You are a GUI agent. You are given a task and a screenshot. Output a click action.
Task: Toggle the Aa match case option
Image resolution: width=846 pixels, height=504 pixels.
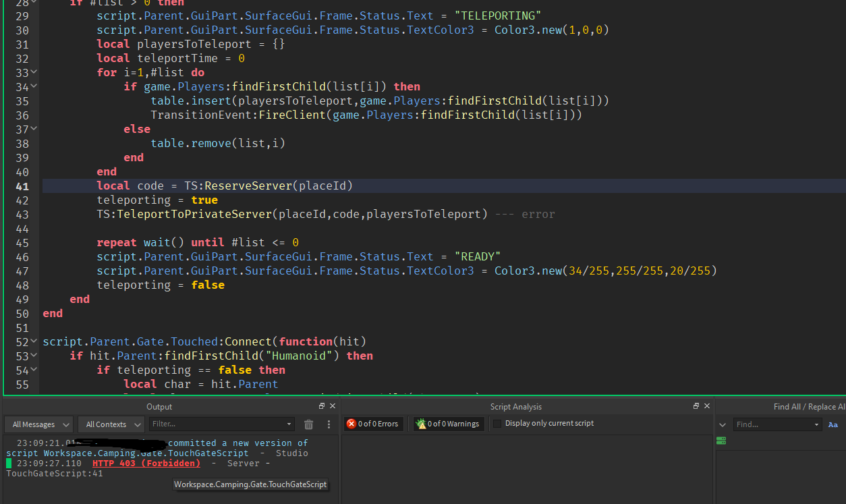tap(833, 424)
